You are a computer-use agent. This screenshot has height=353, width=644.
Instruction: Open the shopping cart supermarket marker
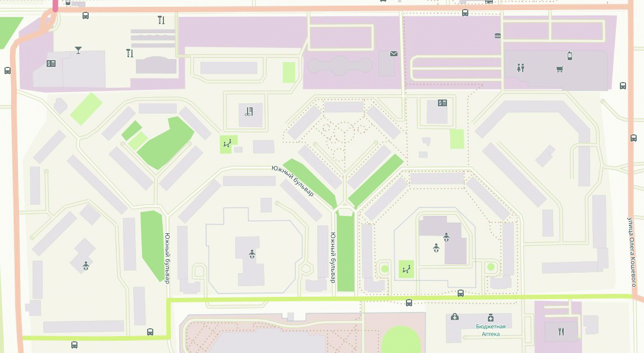[x=559, y=70]
